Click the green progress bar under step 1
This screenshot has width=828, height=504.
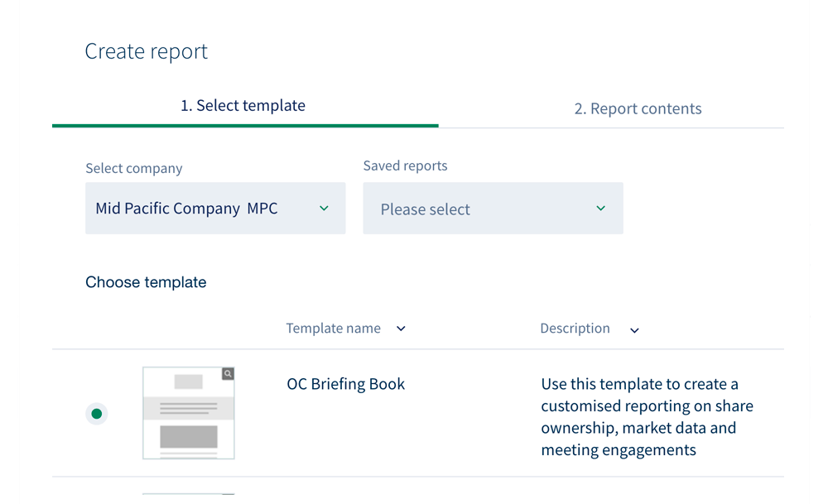click(x=245, y=126)
